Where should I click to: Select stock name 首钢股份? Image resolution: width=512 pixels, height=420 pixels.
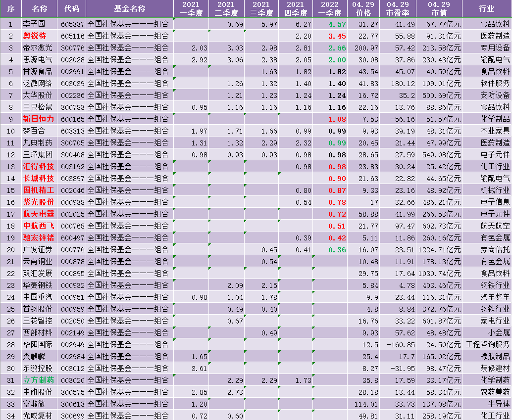(38, 309)
